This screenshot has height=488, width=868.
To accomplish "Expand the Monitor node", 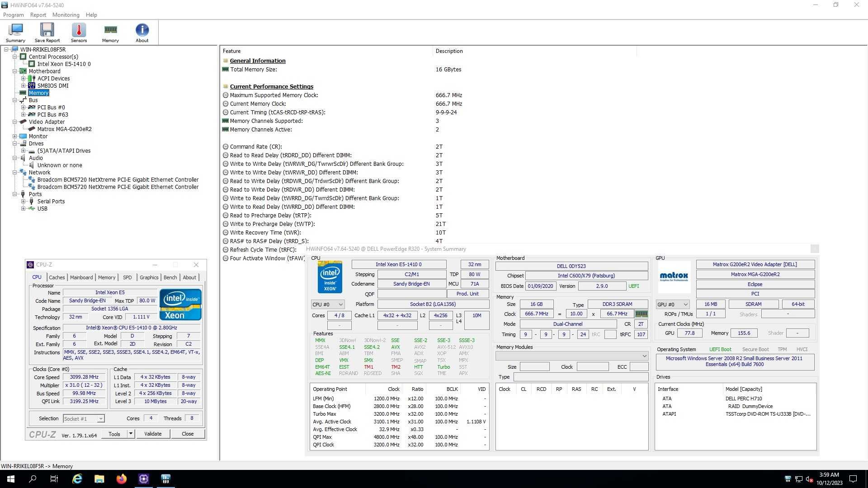I will pos(15,136).
